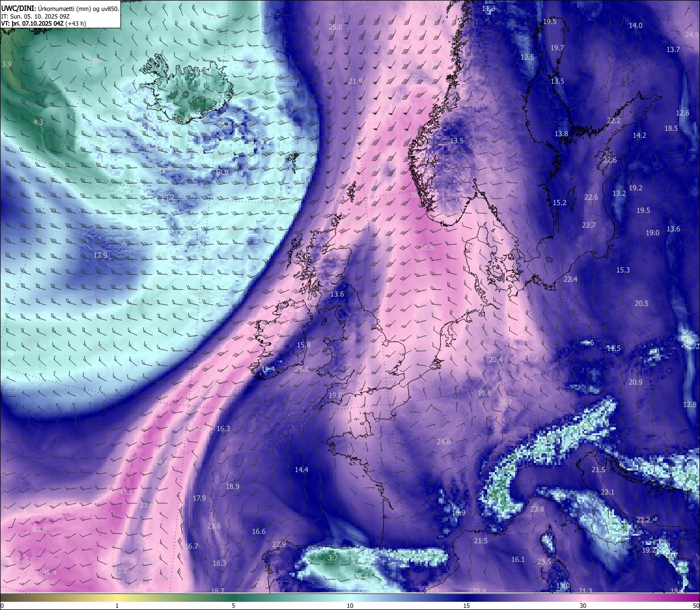Click the map value "38.8"
Viewport: 700px width, 610px height.
tap(427, 248)
